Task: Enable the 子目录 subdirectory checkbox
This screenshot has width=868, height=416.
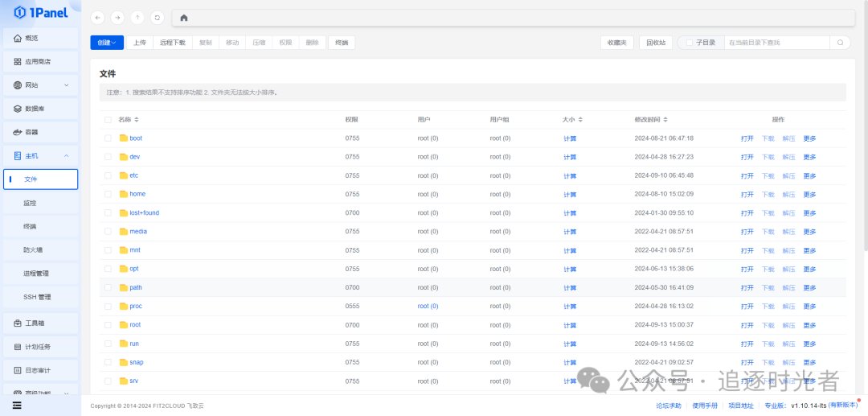Action: (689, 43)
